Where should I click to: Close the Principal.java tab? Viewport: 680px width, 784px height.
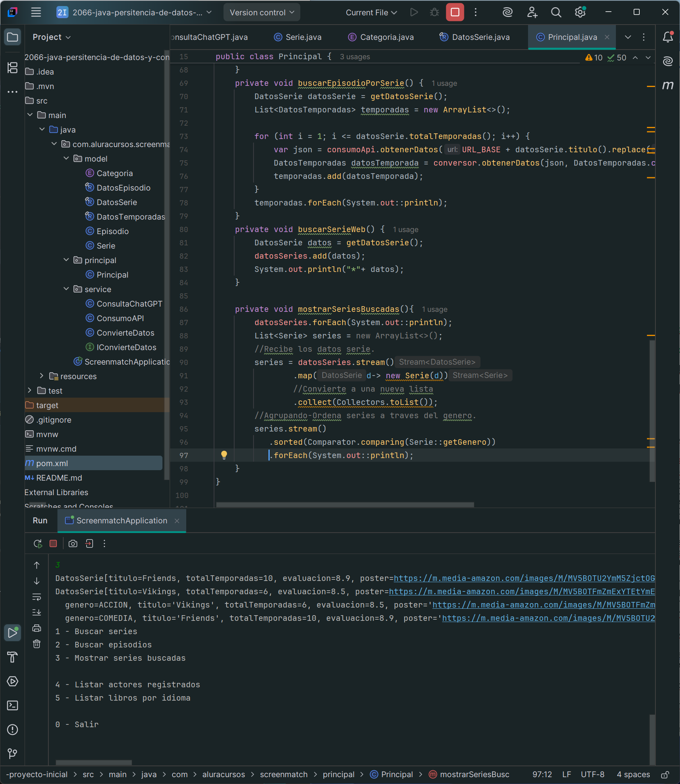pyautogui.click(x=607, y=37)
